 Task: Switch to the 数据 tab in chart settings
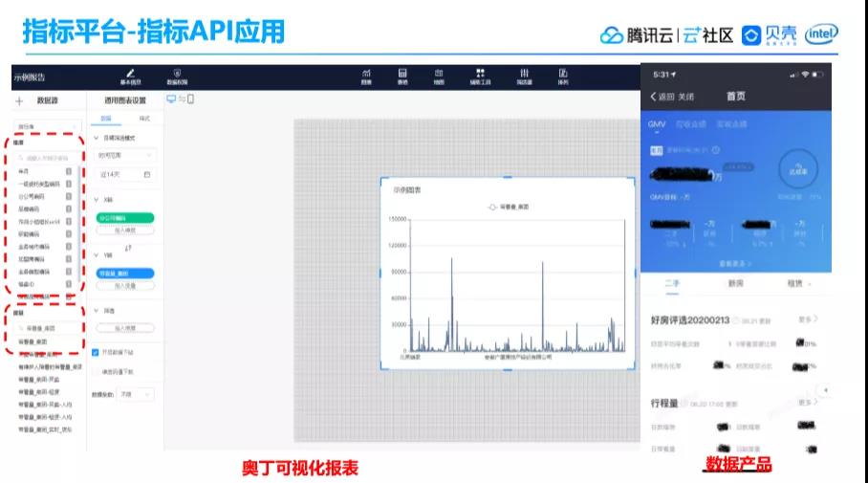[106, 119]
